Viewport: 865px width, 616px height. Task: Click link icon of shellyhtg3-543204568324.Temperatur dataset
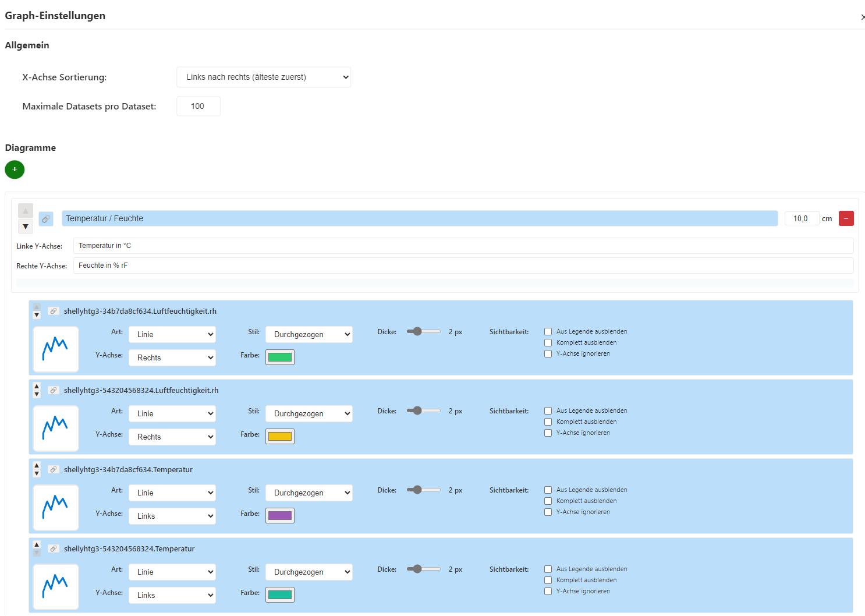point(54,549)
